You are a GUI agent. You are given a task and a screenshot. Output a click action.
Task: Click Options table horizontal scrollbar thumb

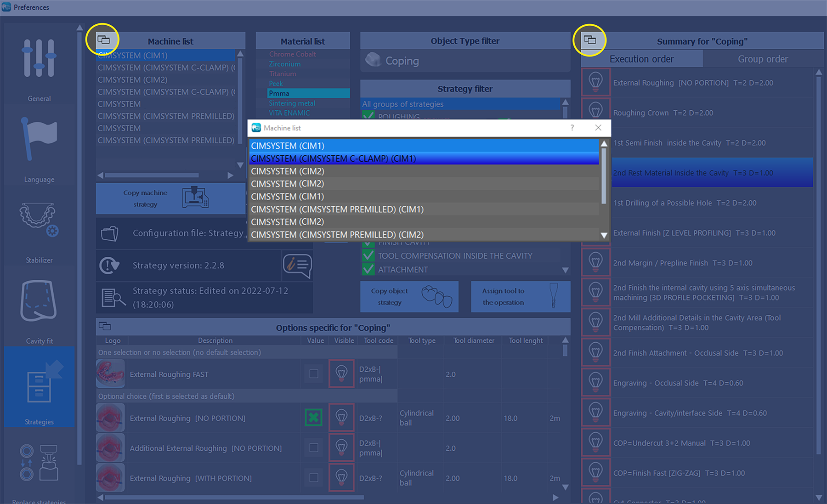[234, 497]
